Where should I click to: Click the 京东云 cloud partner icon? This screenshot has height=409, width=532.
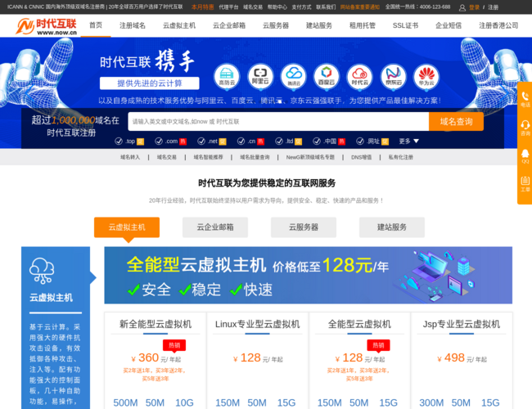[393, 76]
